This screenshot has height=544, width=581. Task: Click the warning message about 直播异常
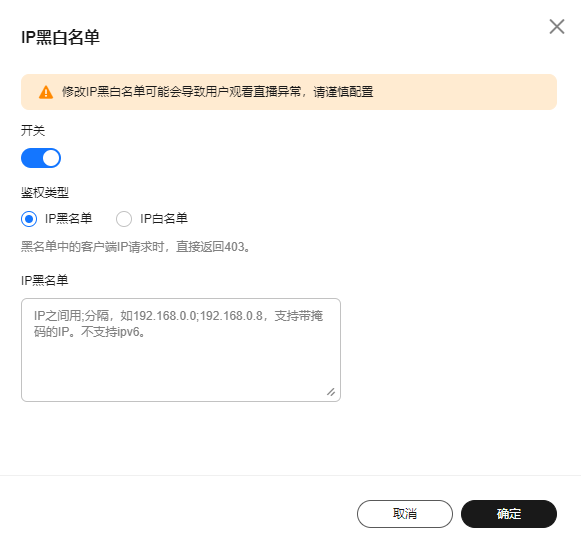point(218,92)
